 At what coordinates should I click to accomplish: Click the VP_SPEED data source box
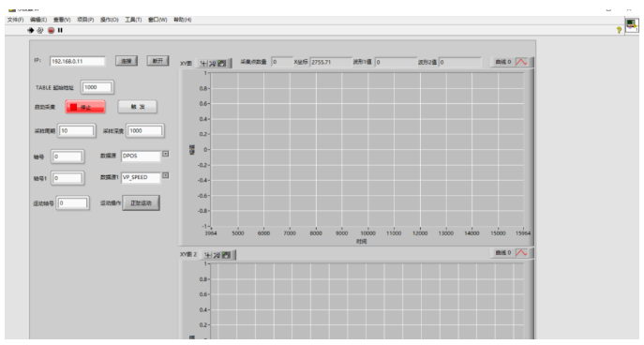pyautogui.click(x=141, y=177)
